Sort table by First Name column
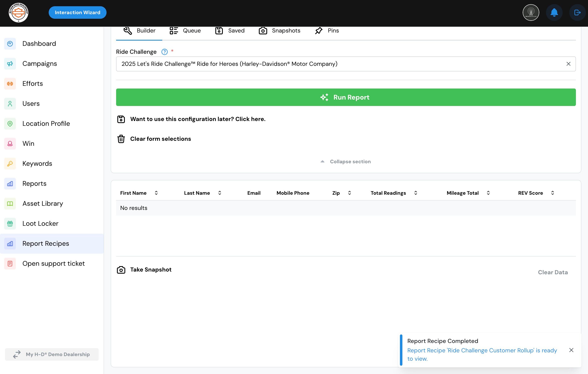 pos(156,193)
